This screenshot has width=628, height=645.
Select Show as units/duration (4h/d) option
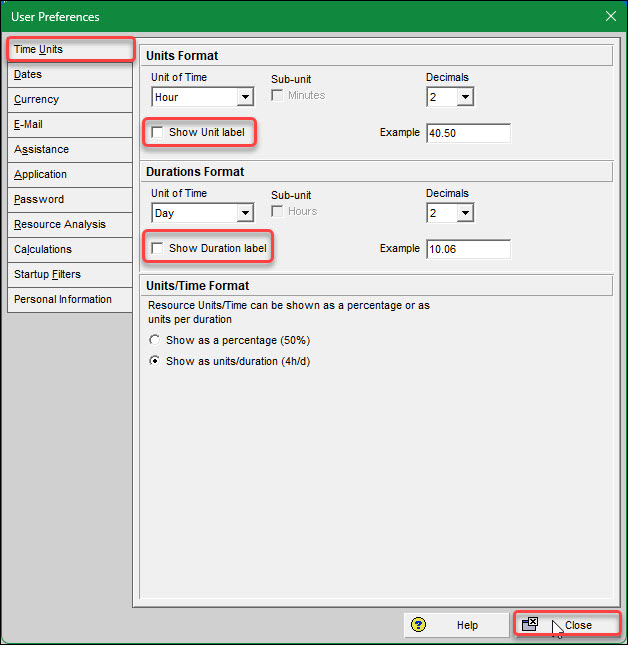coord(155,361)
